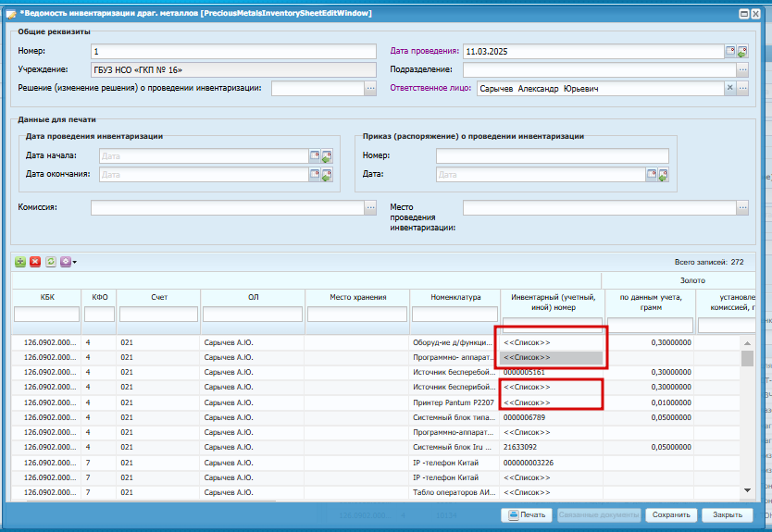Open calendar for order Дата field
The height and width of the screenshot is (532, 772).
[652, 175]
